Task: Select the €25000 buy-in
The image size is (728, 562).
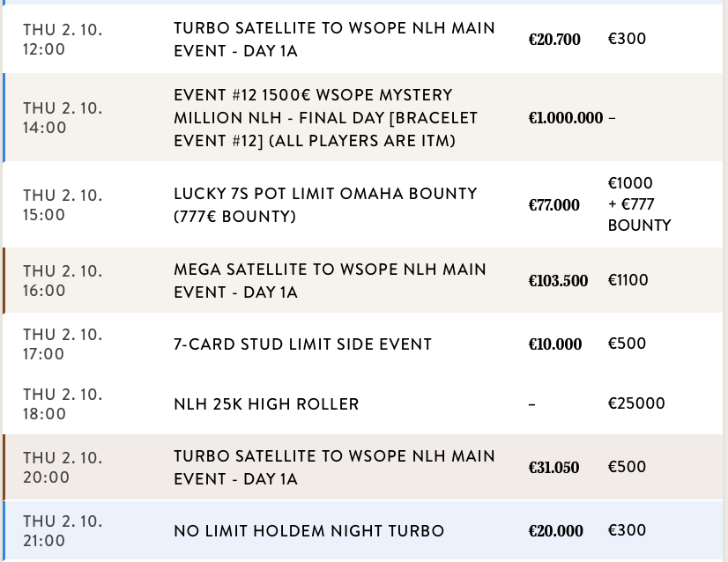Action: (x=636, y=404)
